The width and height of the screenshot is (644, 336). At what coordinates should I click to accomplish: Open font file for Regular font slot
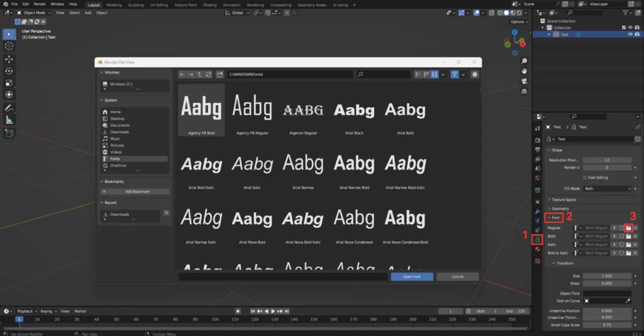[628, 228]
